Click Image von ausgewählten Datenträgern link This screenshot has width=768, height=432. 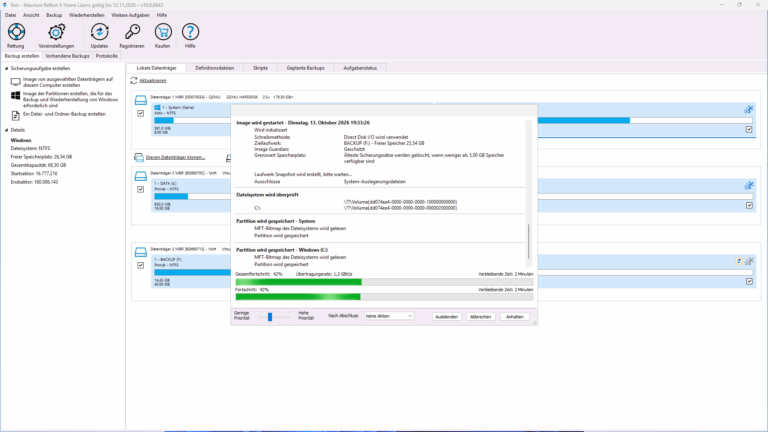click(68, 82)
